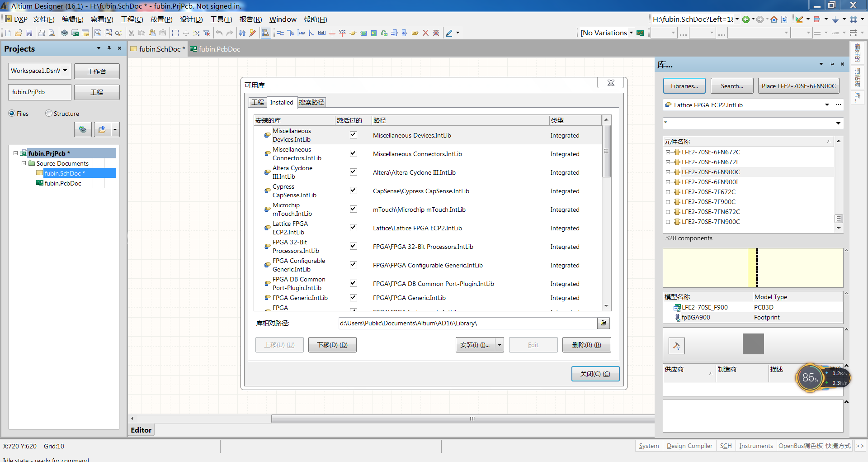Click Place LFE2-70SE-6FN900C button

click(799, 86)
